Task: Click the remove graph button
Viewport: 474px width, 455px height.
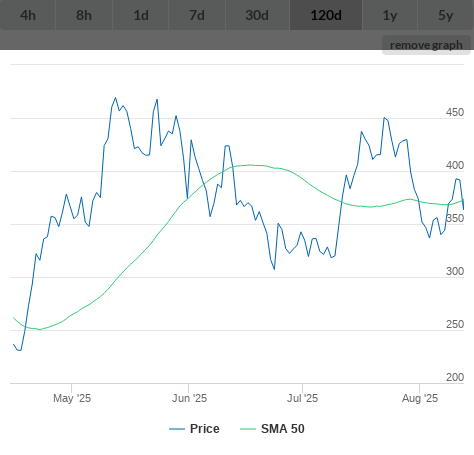Action: [426, 45]
